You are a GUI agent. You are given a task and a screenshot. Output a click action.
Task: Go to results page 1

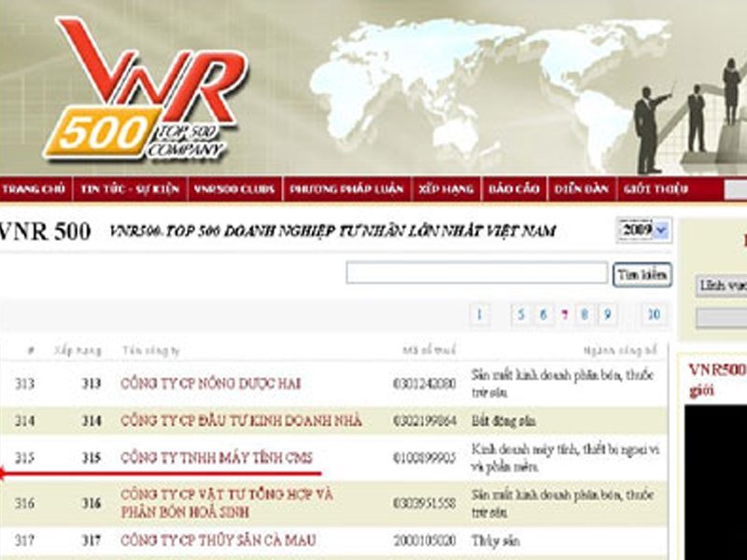479,315
